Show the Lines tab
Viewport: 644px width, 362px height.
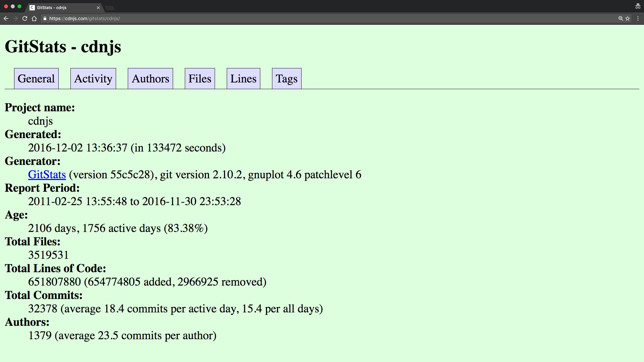coord(244,78)
